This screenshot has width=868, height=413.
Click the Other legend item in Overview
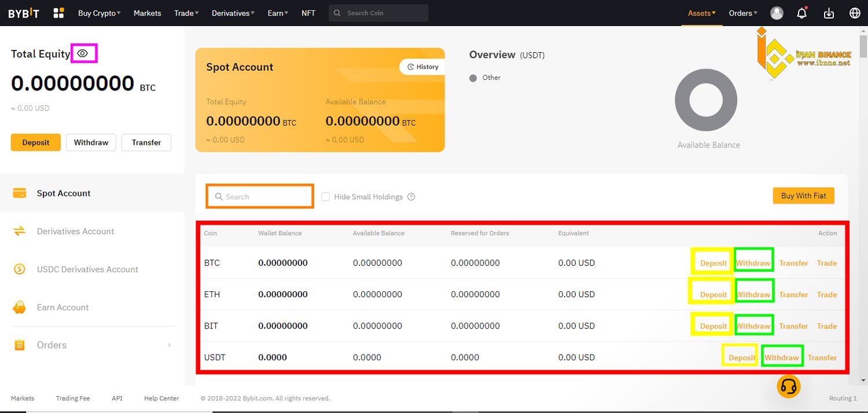pos(485,78)
